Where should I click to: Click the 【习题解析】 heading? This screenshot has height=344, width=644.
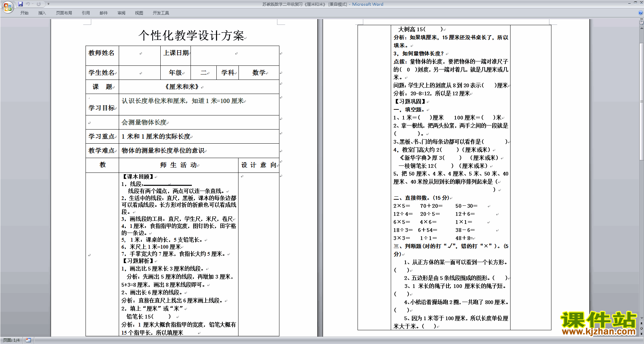coord(138,261)
